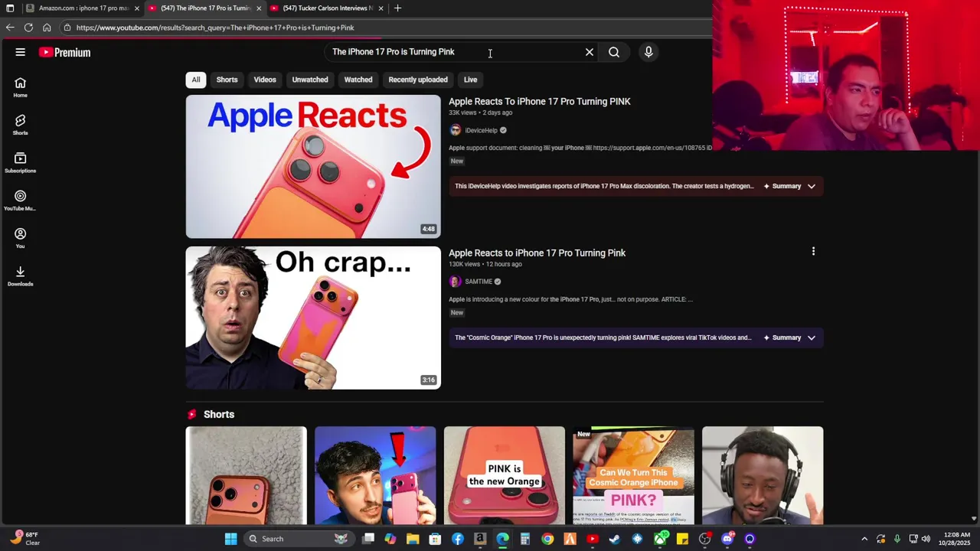Open Discord from the taskbar
The height and width of the screenshot is (551, 980).
tap(727, 539)
